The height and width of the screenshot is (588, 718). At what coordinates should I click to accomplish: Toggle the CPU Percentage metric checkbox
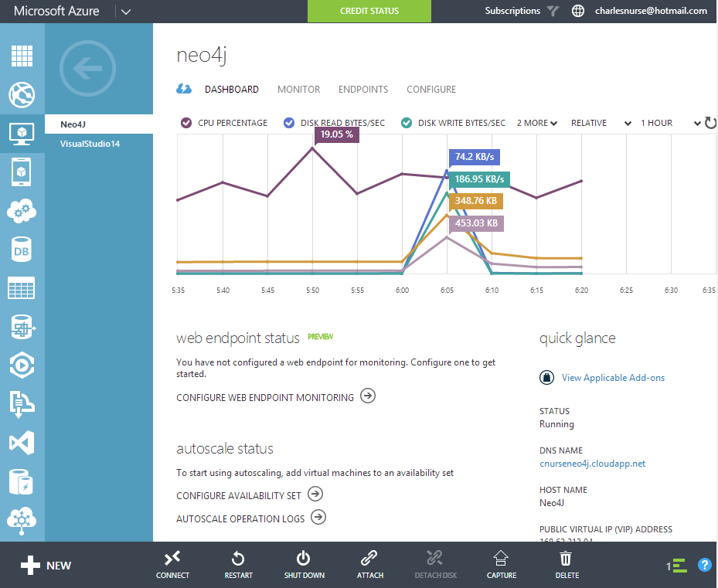point(186,123)
